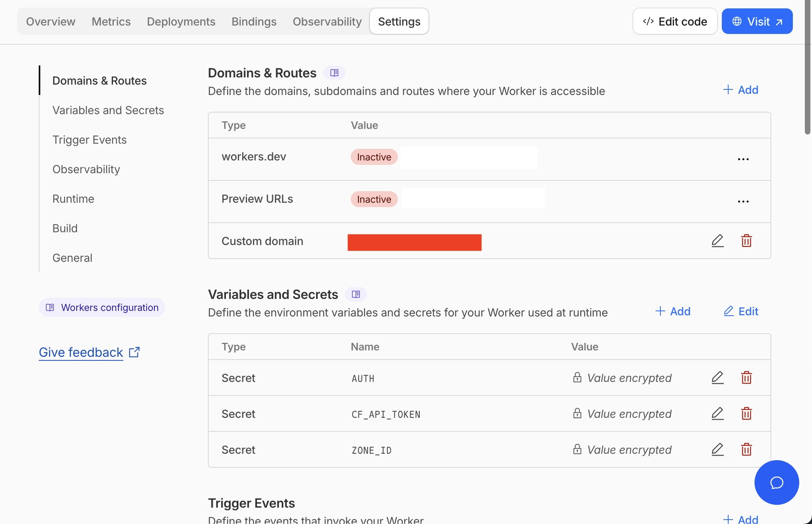
Task: Click the page vertical scrollbar
Action: tap(808, 68)
